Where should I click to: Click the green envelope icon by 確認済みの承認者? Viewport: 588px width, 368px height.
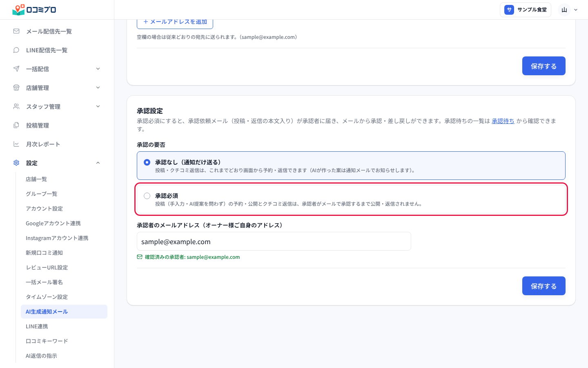click(140, 257)
